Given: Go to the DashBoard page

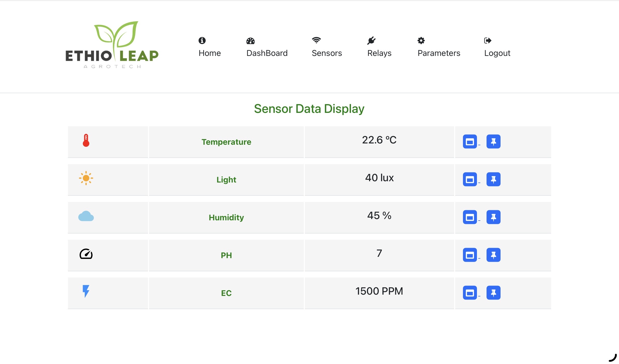Looking at the screenshot, I should (x=267, y=53).
